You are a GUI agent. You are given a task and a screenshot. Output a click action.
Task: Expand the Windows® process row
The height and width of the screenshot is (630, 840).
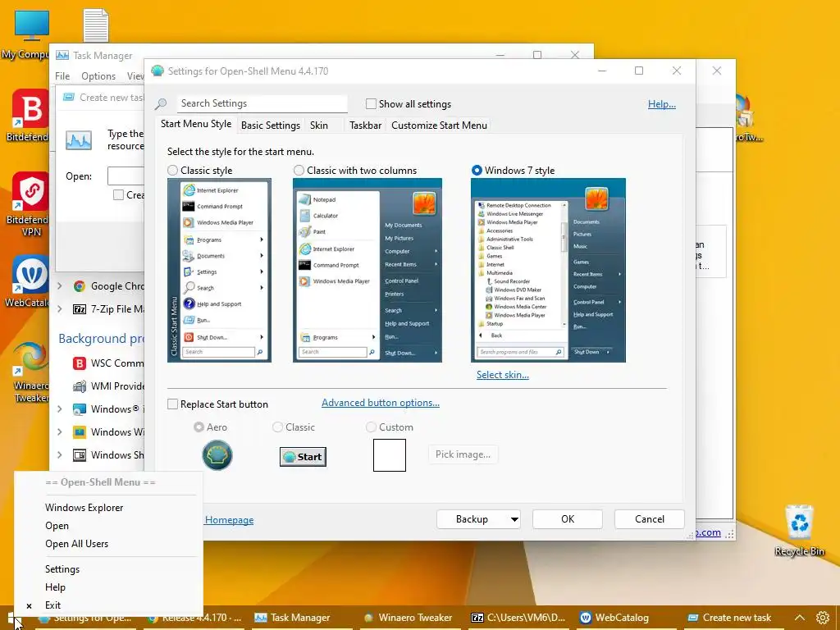coord(60,409)
